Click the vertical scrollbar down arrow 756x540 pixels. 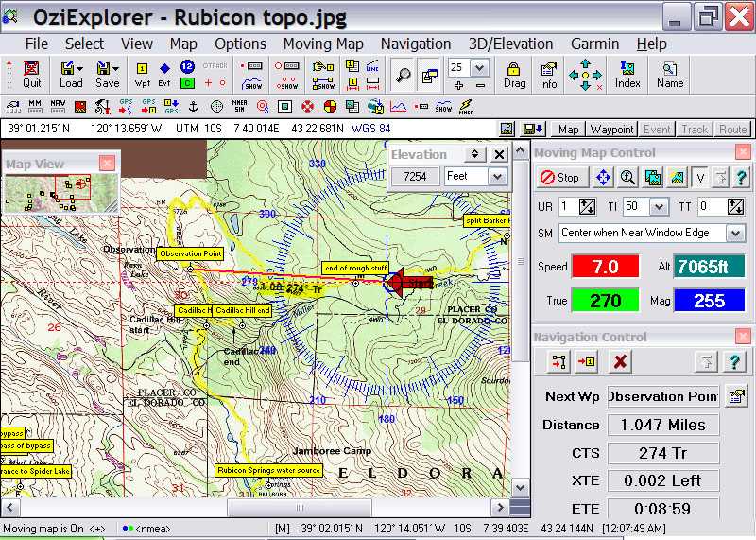tap(521, 488)
